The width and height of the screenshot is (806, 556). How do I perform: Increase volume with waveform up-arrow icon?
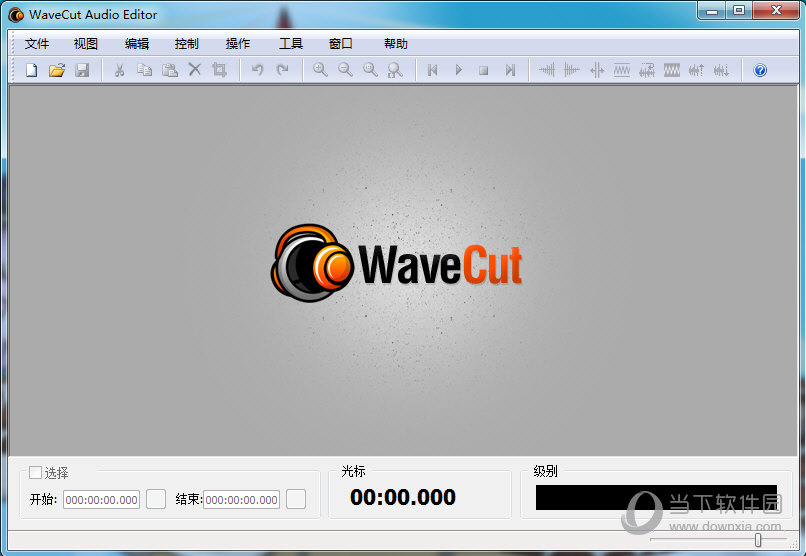(697, 70)
